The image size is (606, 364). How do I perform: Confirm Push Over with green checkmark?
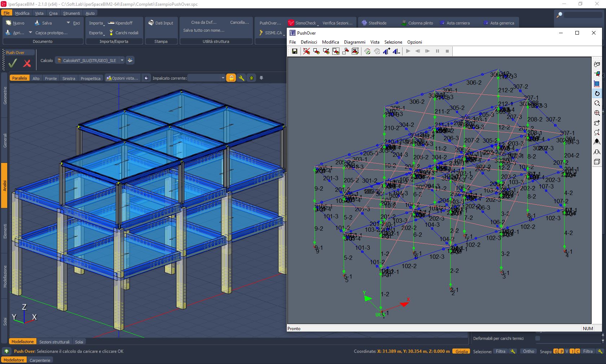click(13, 63)
